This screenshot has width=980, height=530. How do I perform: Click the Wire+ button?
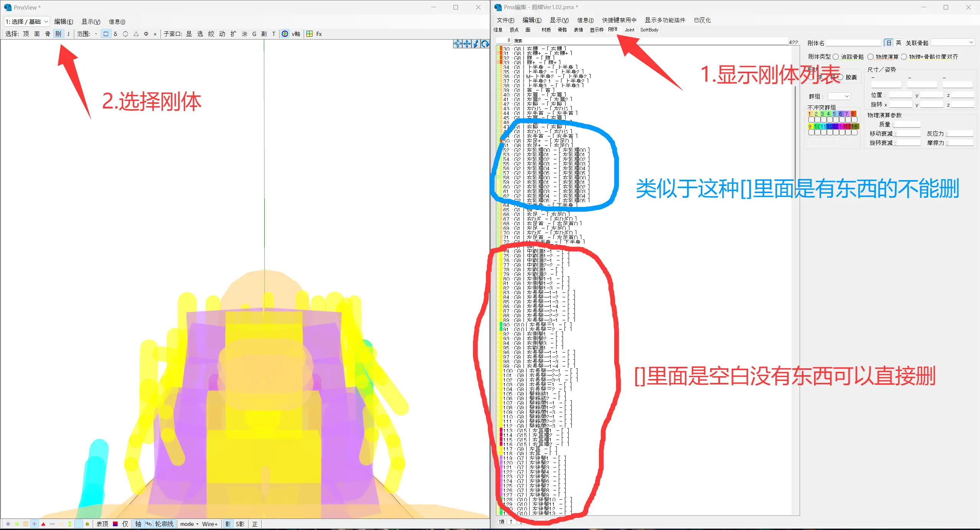209,524
